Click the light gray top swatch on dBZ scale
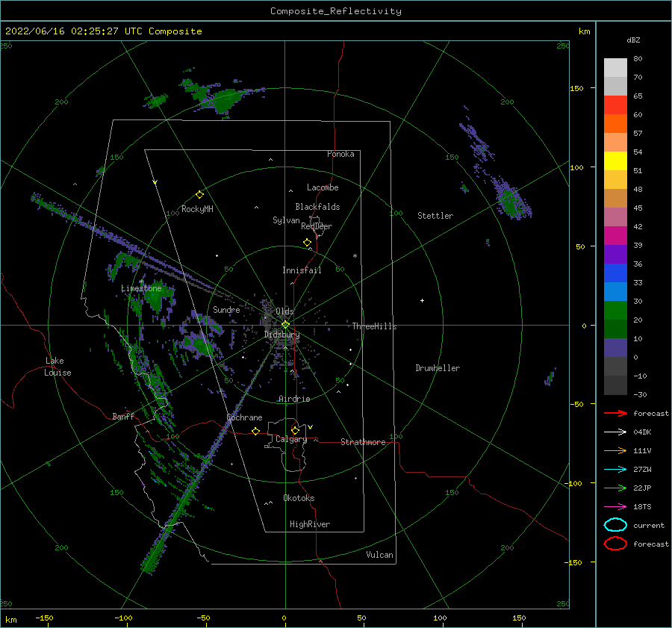Screen dimensions: 672x628 [x=615, y=67]
